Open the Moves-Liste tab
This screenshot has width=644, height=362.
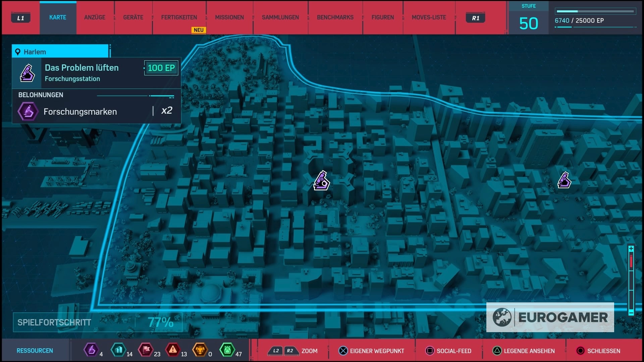click(x=429, y=17)
